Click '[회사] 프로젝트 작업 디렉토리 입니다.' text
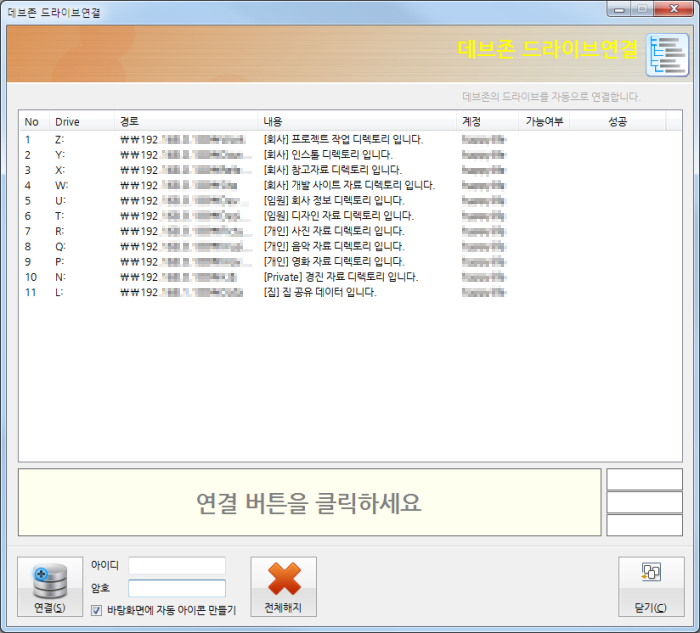 (x=343, y=140)
